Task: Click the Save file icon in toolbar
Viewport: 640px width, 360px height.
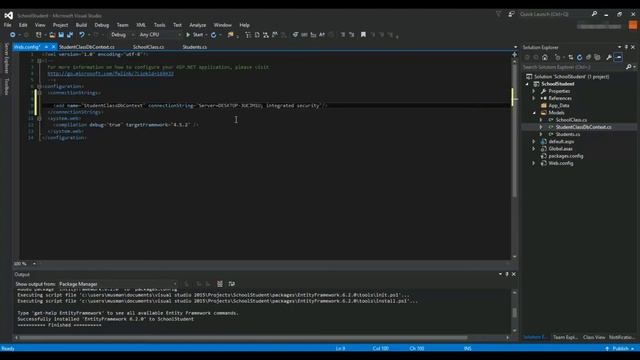Action: (61, 35)
